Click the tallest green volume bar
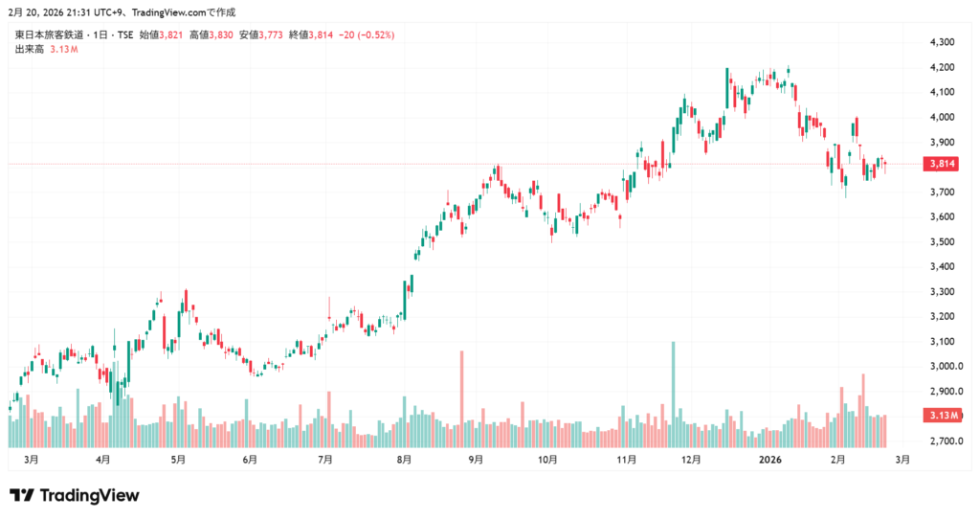The width and height of the screenshot is (980, 520). tap(674, 394)
